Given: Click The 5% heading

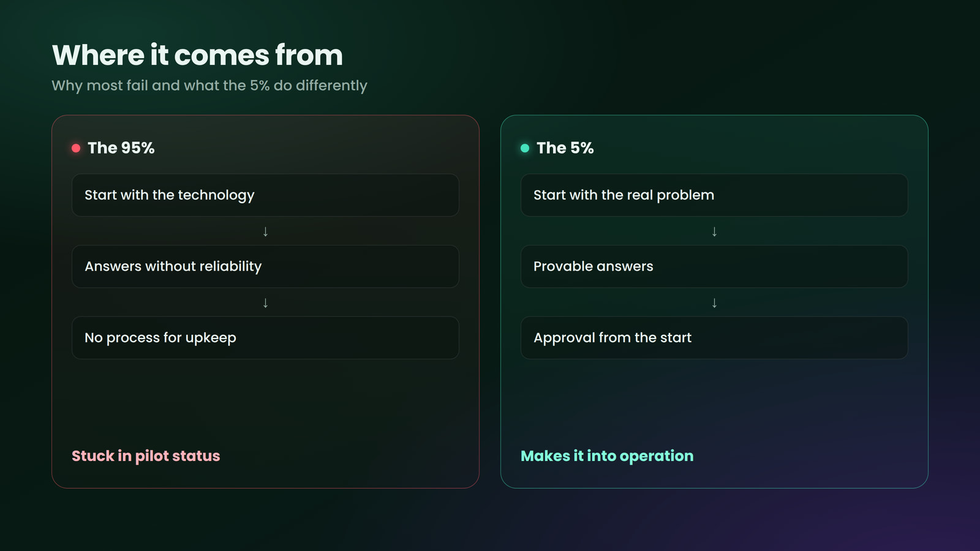Looking at the screenshot, I should click(x=565, y=148).
